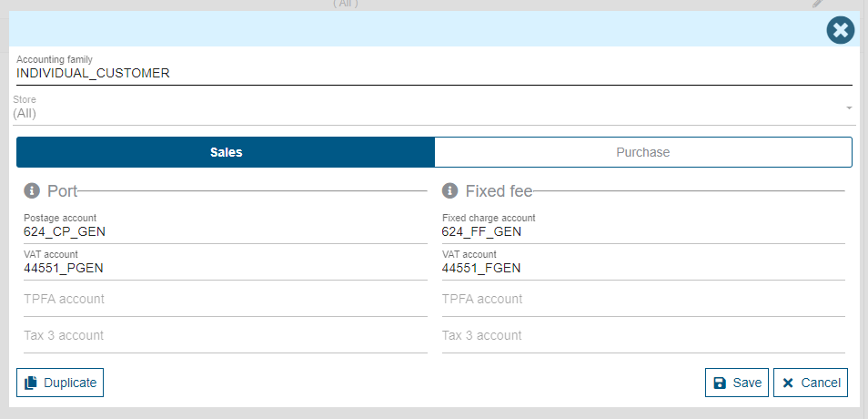Image resolution: width=868 pixels, height=419 pixels.
Task: Focus the TPFA account field under Fixed fee
Action: (642, 300)
